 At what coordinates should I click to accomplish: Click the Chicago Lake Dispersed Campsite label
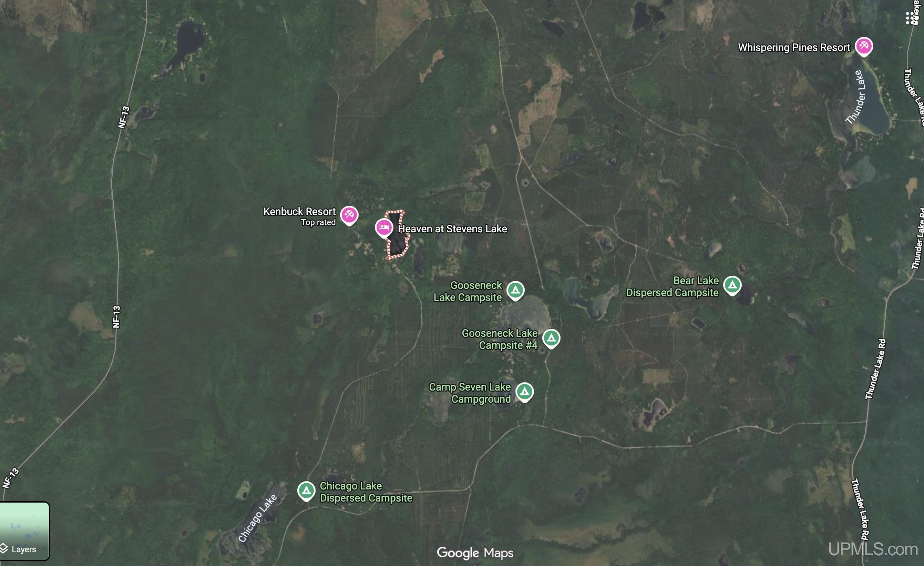[366, 492]
